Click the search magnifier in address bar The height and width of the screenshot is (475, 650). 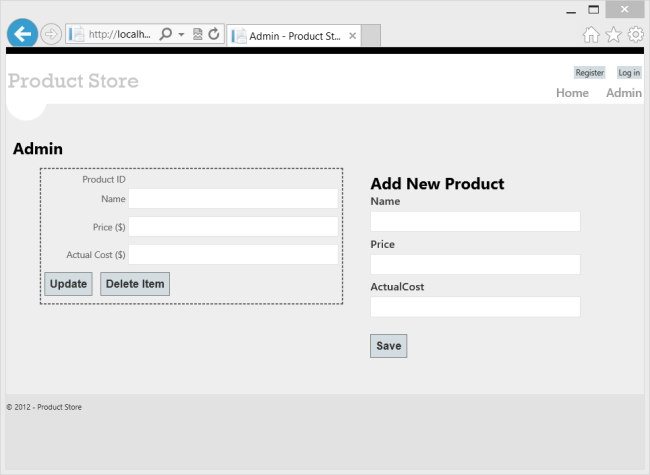coord(166,34)
